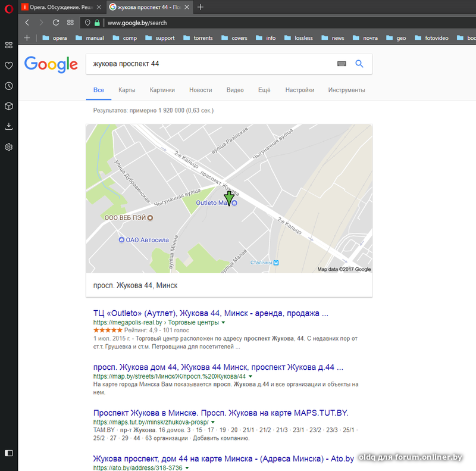Click address просп. Жукова 44, Минск
Screen dimensions: 476x471
click(x=136, y=285)
